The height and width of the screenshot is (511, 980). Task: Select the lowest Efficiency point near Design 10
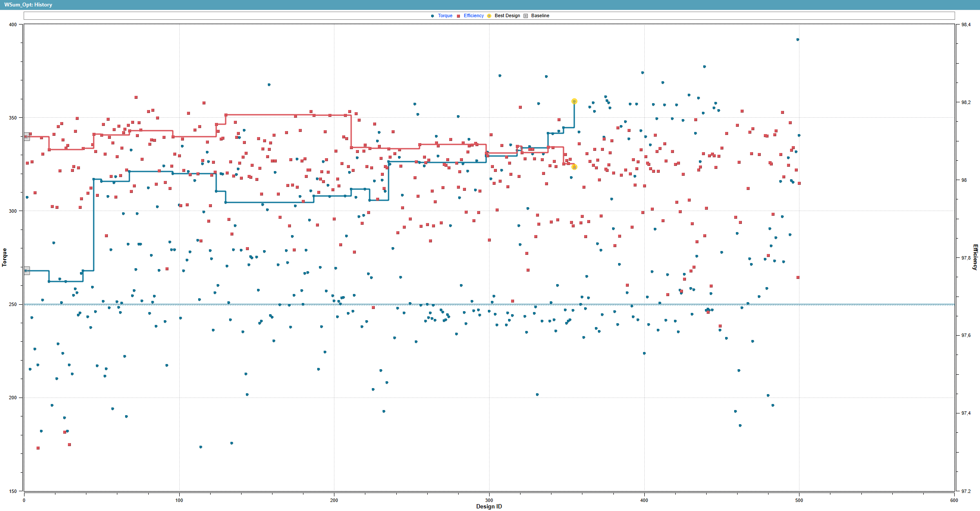38,448
